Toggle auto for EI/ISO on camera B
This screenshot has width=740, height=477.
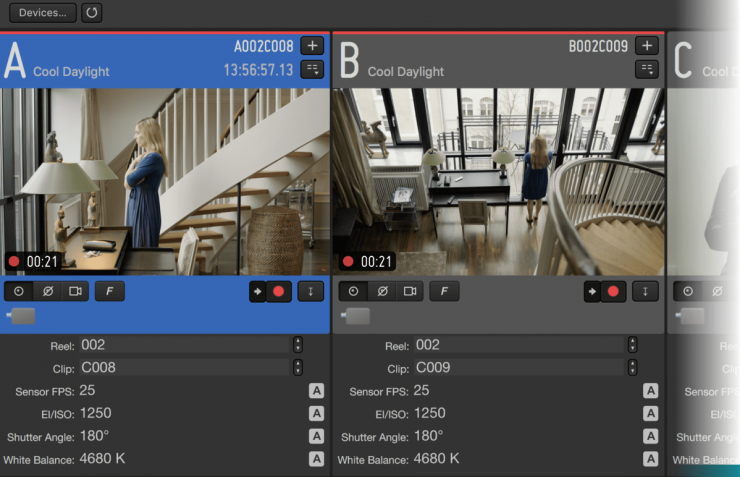(651, 413)
